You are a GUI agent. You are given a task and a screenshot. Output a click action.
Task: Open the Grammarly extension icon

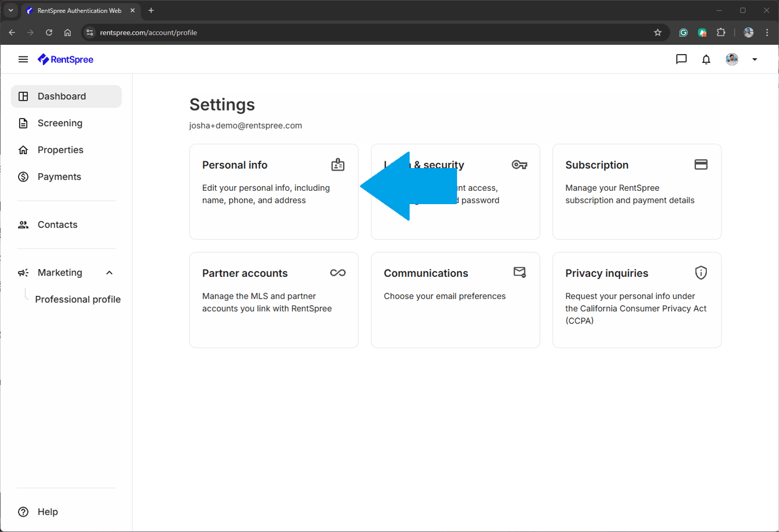684,33
